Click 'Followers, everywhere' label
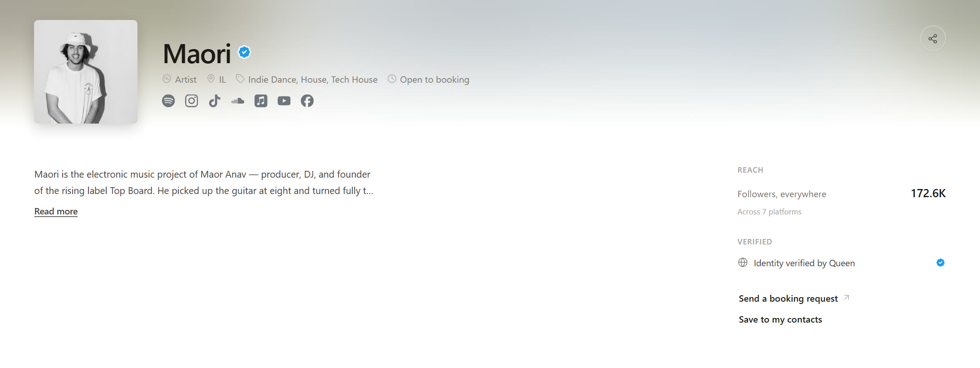 tap(782, 194)
